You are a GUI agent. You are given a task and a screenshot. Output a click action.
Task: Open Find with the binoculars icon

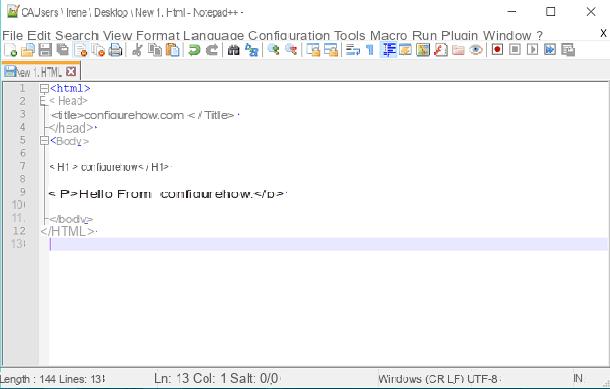click(233, 50)
